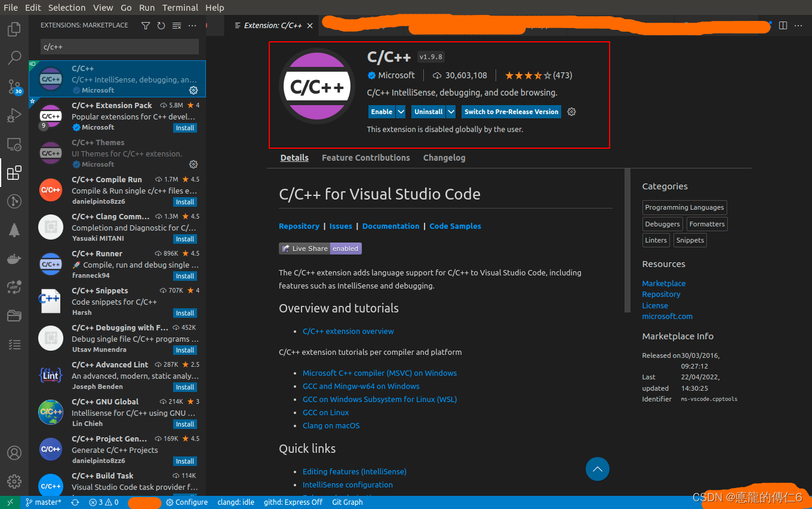Expand the Enable dropdown arrow
812x509 pixels.
pyautogui.click(x=401, y=112)
